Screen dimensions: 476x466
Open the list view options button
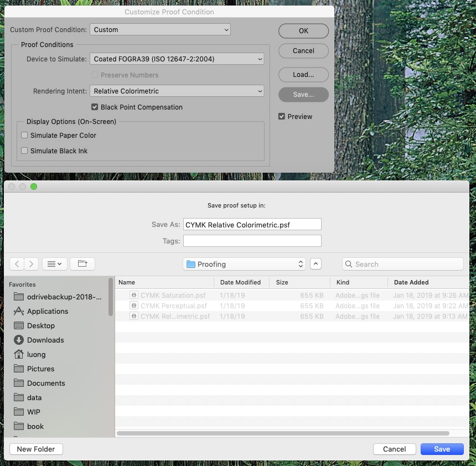click(x=54, y=264)
